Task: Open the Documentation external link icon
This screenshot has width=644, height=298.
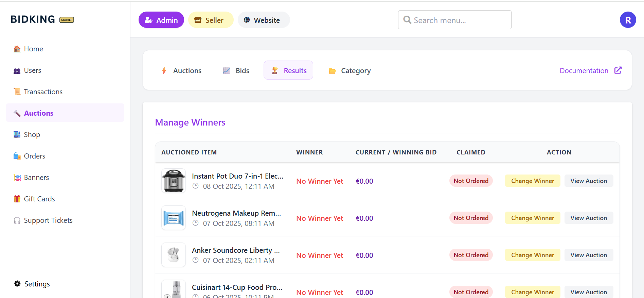Action: click(x=618, y=70)
